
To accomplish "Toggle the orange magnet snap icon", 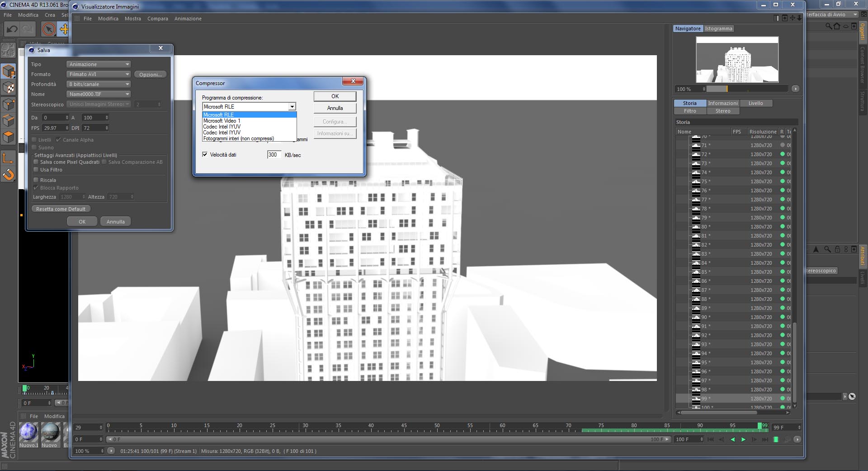I will [x=9, y=174].
